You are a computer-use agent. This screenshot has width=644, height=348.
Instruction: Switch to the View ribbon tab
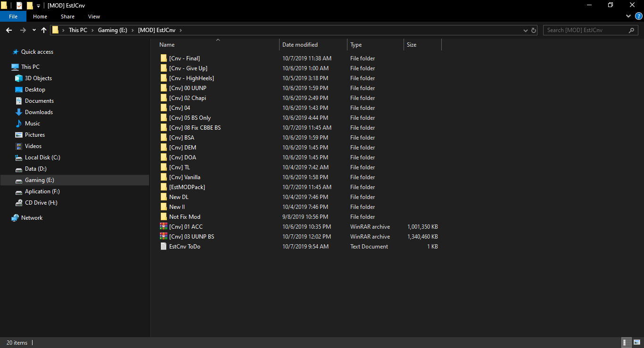click(x=94, y=17)
